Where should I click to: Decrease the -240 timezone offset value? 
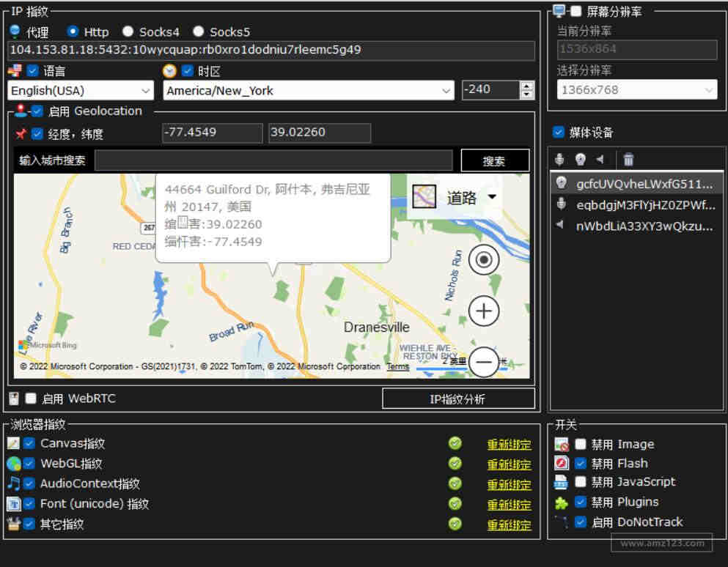[526, 94]
